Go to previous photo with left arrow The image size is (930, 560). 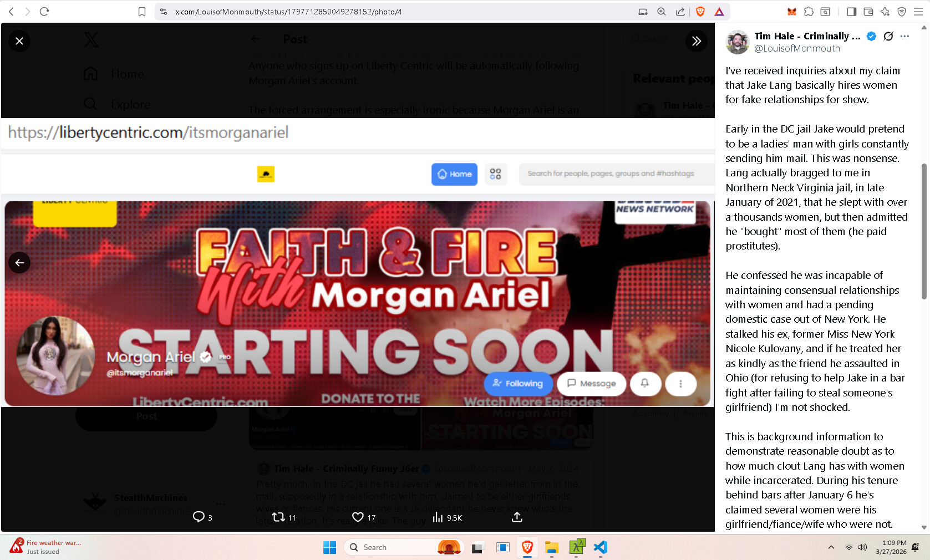(19, 263)
